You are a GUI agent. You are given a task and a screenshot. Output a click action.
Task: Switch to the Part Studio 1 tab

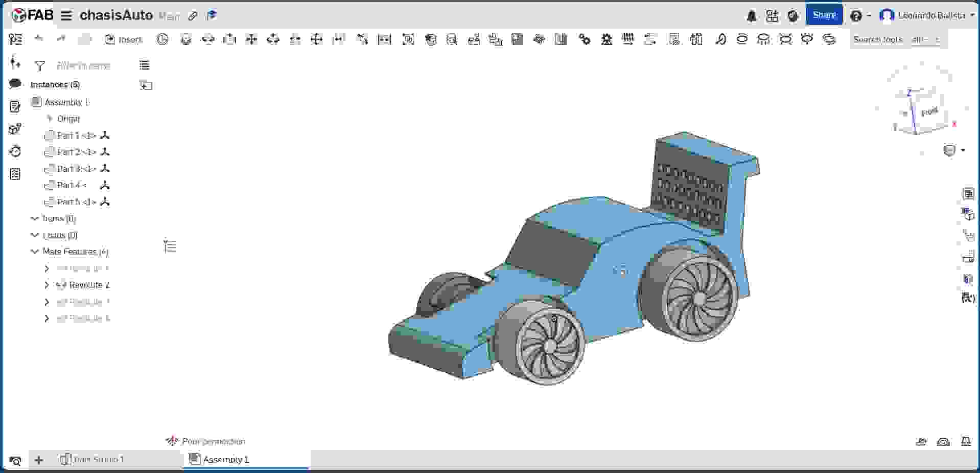pyautogui.click(x=99, y=459)
